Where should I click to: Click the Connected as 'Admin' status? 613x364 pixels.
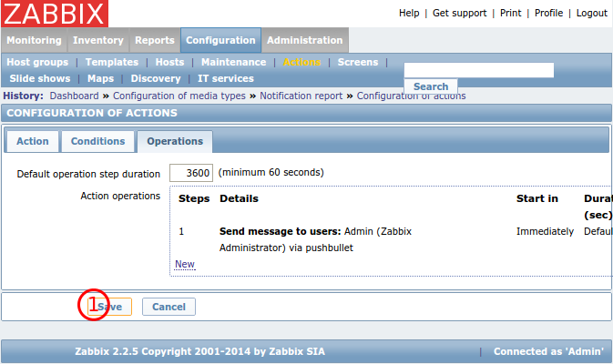[548, 351]
